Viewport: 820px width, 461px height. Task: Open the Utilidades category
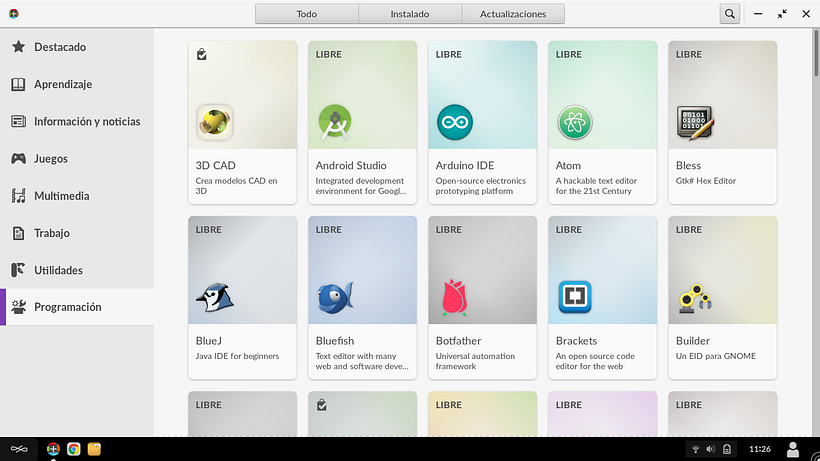coord(77,270)
